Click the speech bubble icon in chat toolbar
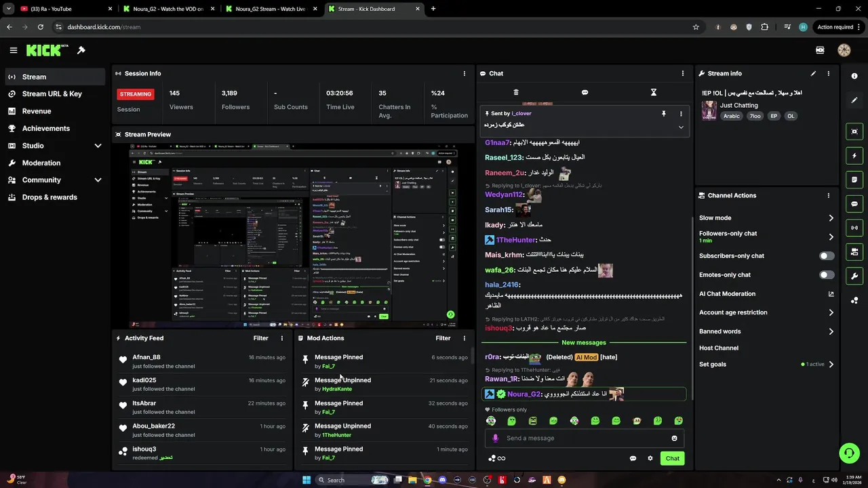Image resolution: width=868 pixels, height=488 pixels. (x=585, y=92)
